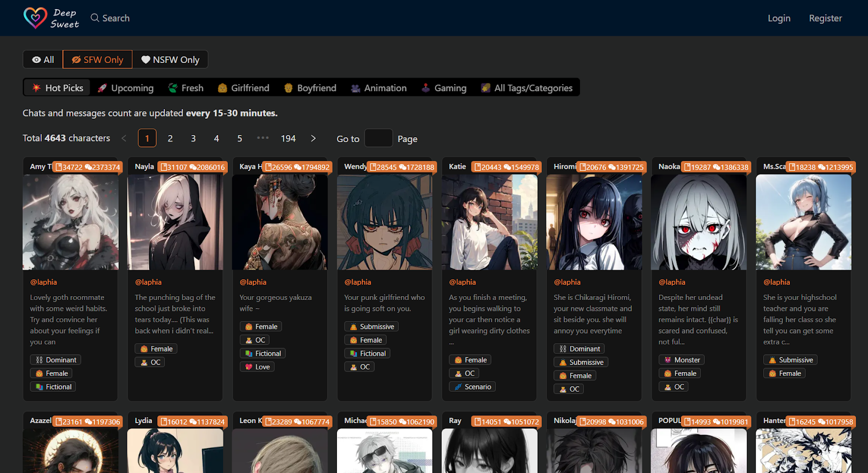Open the Register link
The image size is (868, 473).
coord(825,18)
